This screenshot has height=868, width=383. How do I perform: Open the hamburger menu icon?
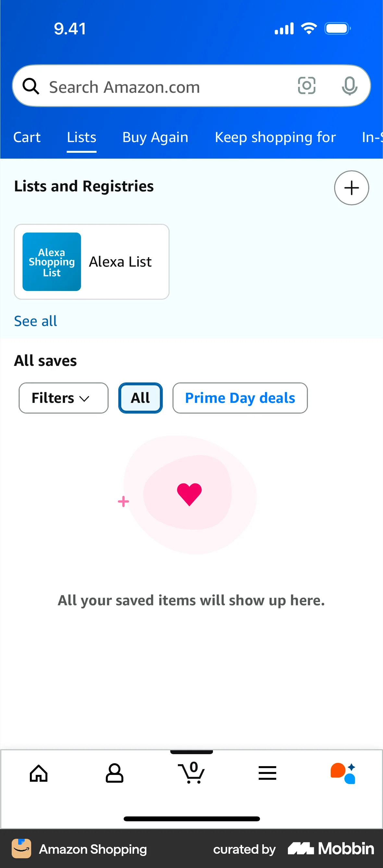point(267,773)
